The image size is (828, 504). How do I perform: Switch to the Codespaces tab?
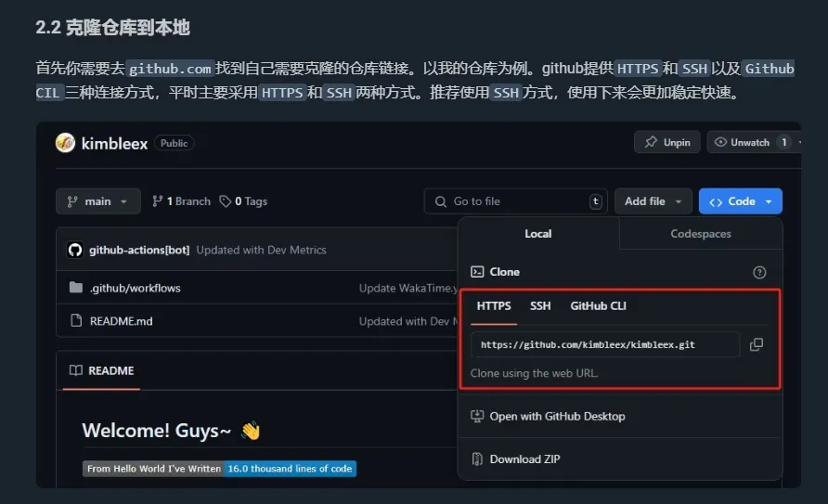coord(701,234)
